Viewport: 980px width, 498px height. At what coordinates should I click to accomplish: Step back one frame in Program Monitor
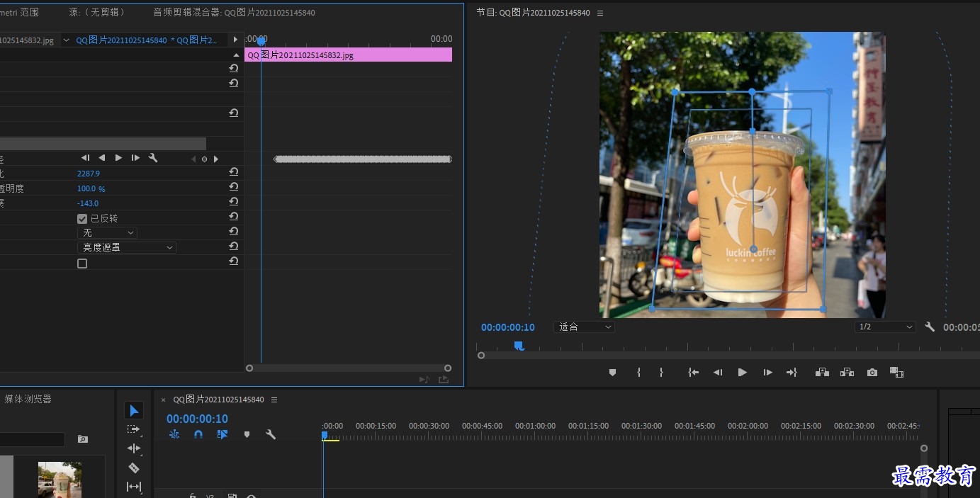point(718,373)
